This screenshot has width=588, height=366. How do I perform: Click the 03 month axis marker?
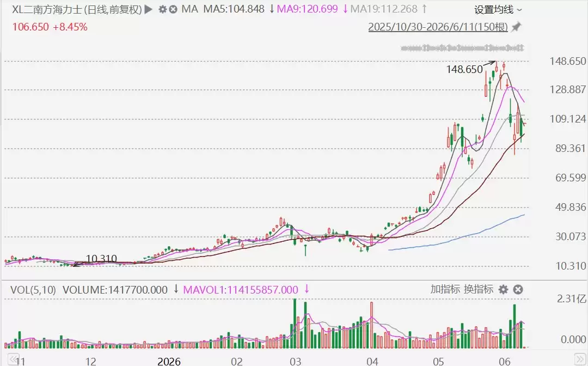[295, 361]
